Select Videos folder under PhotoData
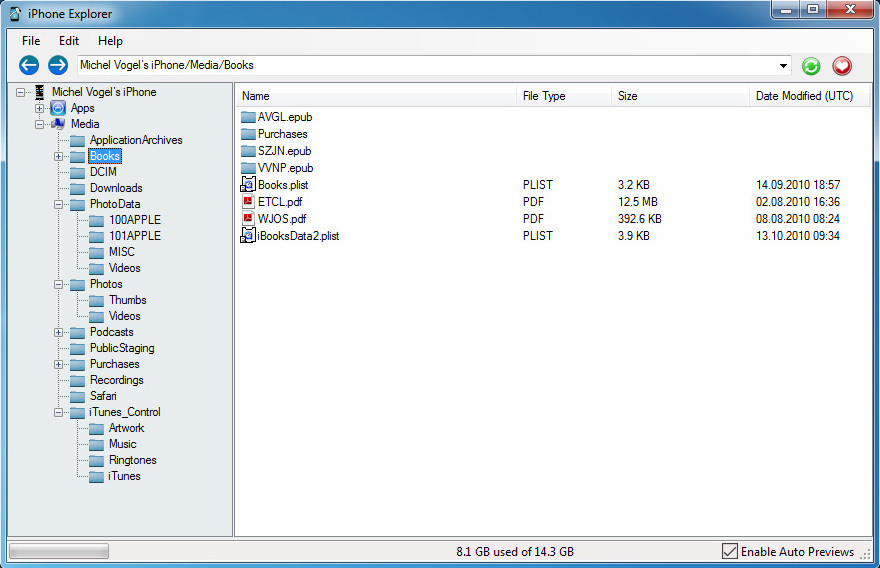The height and width of the screenshot is (568, 880). coord(124,268)
